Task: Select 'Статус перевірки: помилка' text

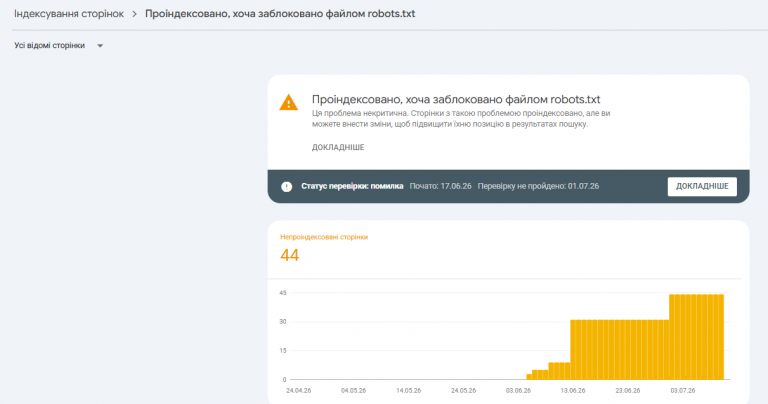Action: [352, 186]
